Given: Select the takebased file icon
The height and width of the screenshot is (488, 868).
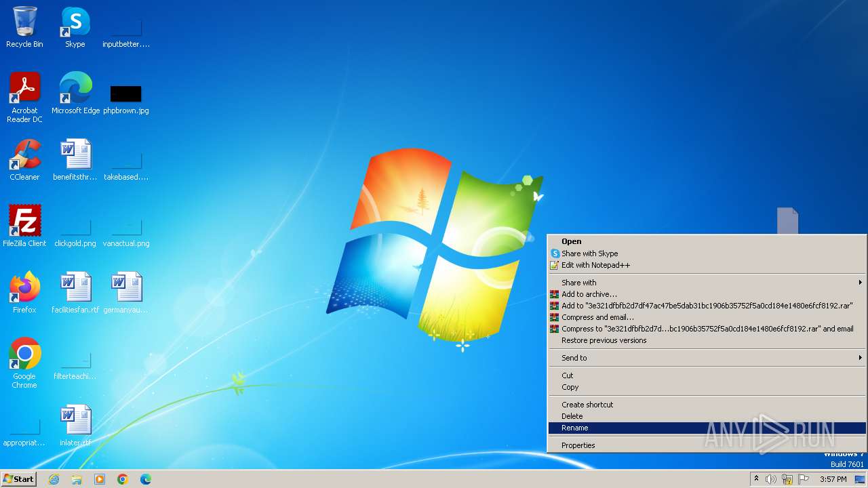Looking at the screenshot, I should point(126,166).
